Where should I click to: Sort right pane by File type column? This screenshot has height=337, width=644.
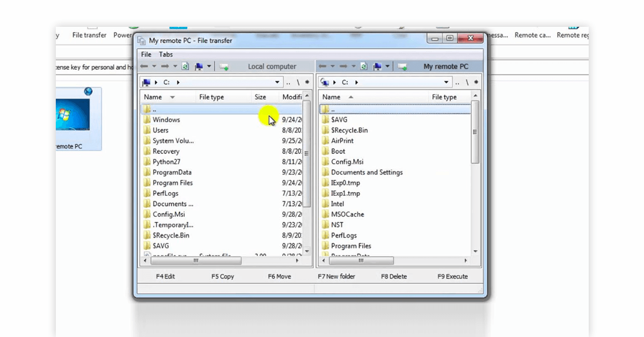point(450,97)
